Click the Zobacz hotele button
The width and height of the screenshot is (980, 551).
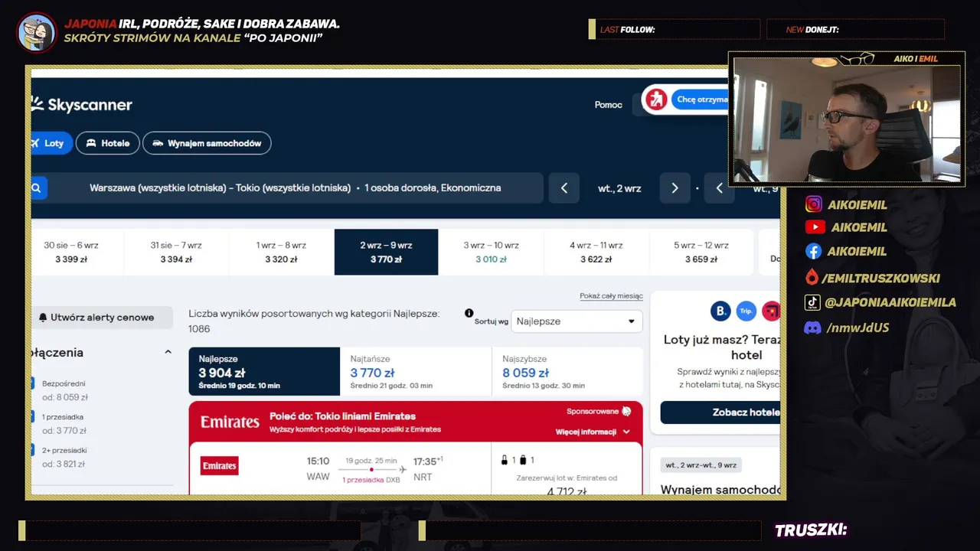pyautogui.click(x=720, y=412)
